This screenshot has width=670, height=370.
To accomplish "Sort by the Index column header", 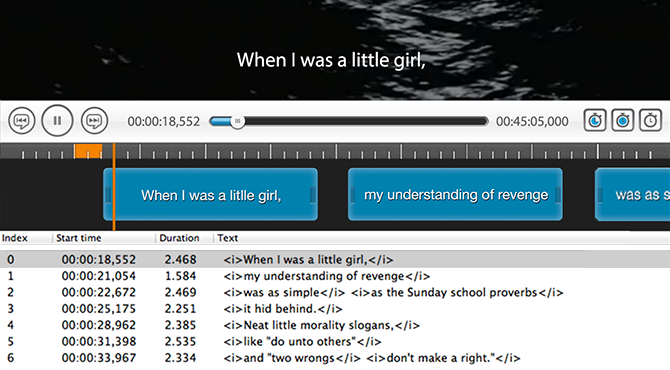I will [15, 238].
